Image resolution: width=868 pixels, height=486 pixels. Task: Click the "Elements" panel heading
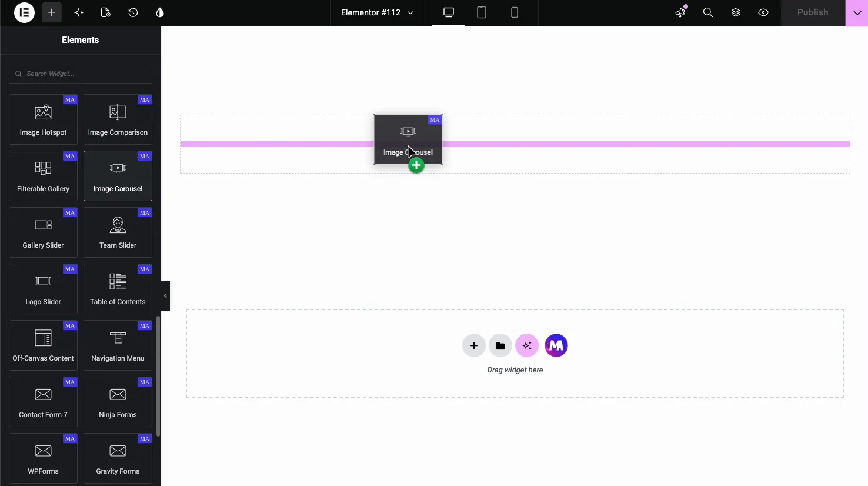[81, 40]
